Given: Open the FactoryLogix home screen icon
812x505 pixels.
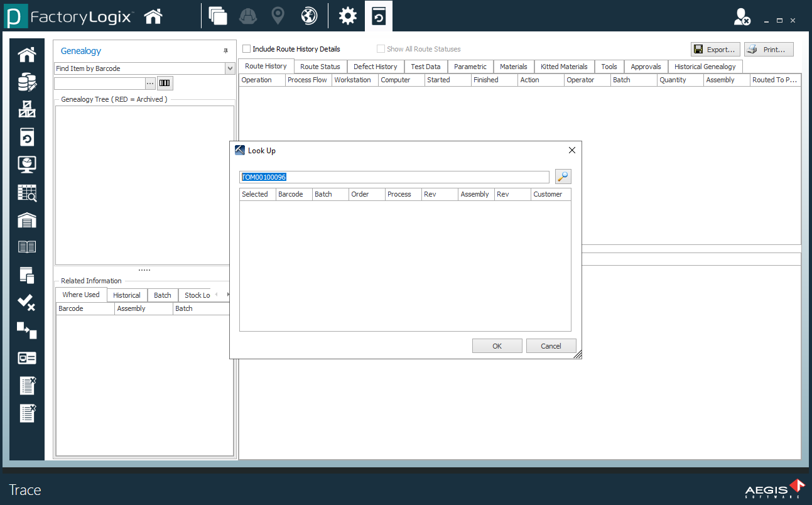Looking at the screenshot, I should coord(152,16).
